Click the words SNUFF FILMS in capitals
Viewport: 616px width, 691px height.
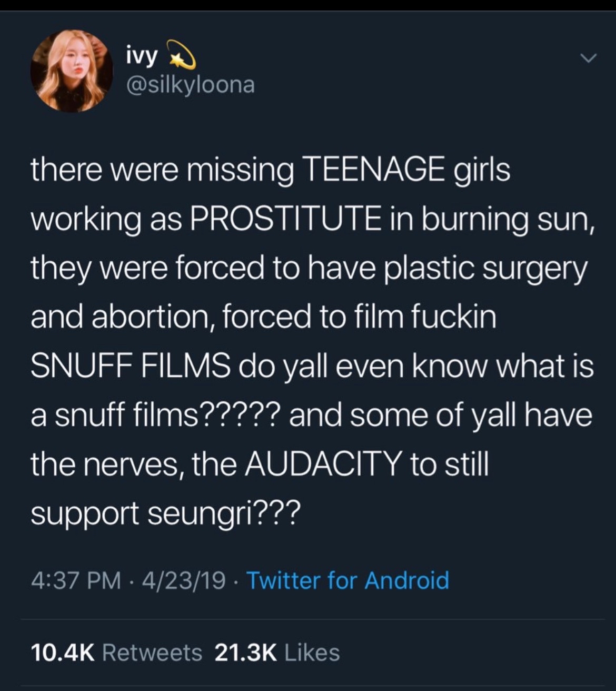130,366
